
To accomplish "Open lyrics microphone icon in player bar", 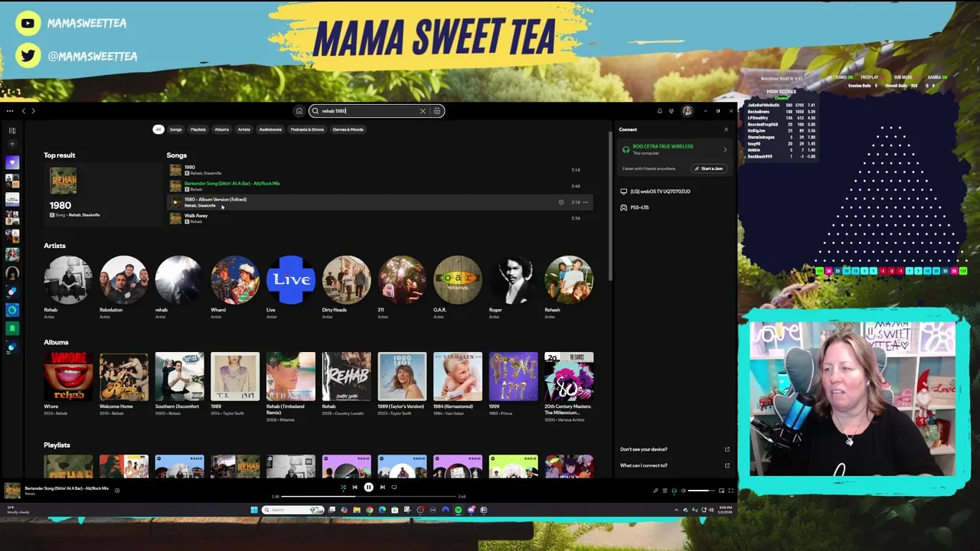I will point(655,491).
